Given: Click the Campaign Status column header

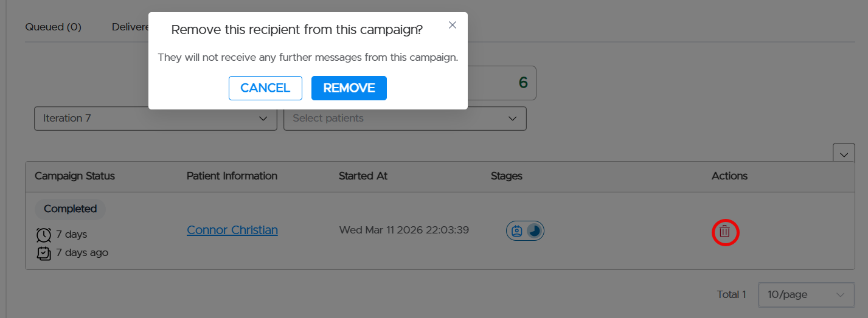Looking at the screenshot, I should [x=75, y=176].
